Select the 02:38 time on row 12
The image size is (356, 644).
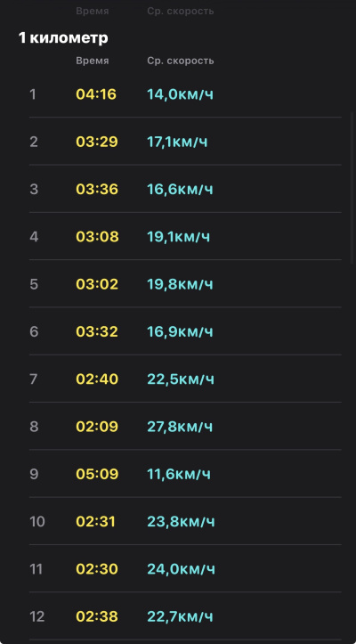97,616
